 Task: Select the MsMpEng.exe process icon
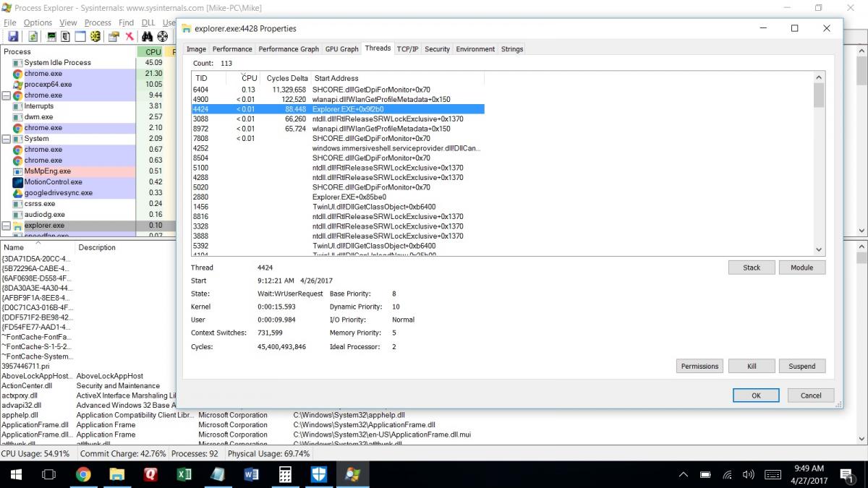(18, 171)
